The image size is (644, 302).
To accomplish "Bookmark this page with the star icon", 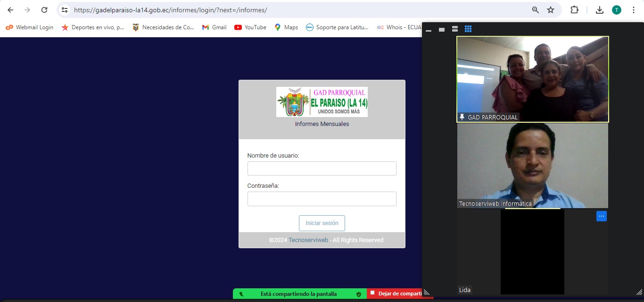I will (x=550, y=10).
